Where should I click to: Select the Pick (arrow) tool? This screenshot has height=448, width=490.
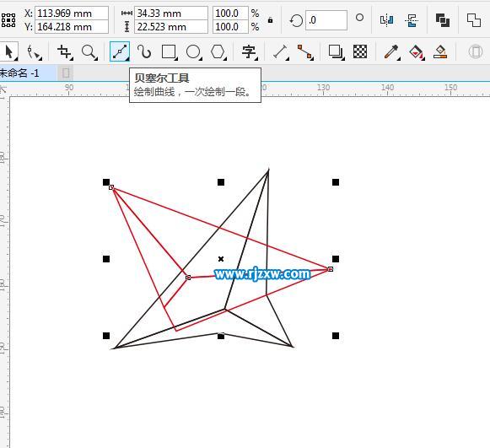pyautogui.click(x=9, y=51)
